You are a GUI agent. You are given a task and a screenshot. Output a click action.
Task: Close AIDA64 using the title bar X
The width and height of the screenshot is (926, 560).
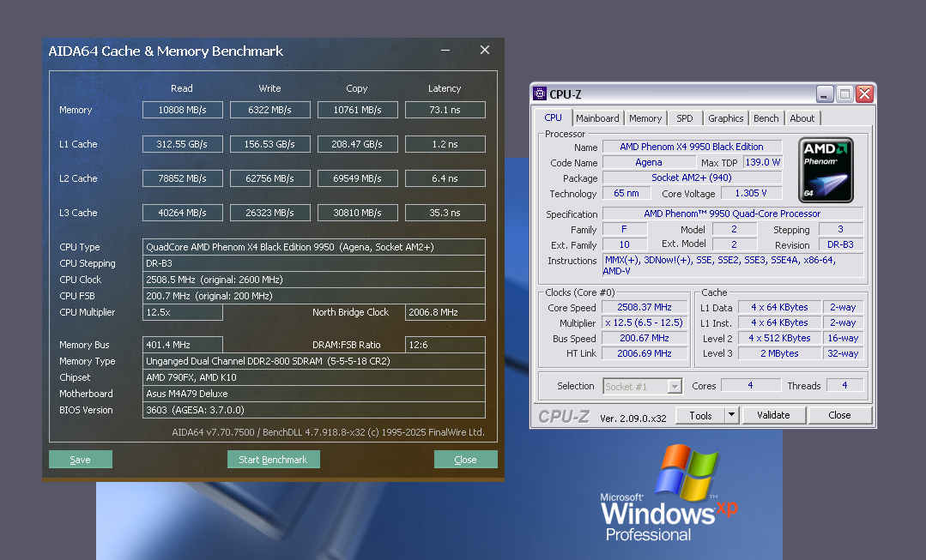[485, 51]
